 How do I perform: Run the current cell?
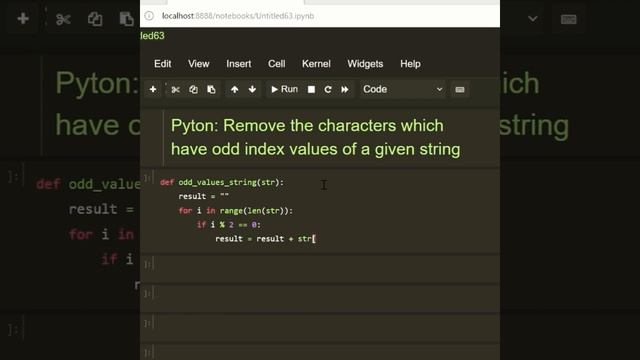pos(284,89)
